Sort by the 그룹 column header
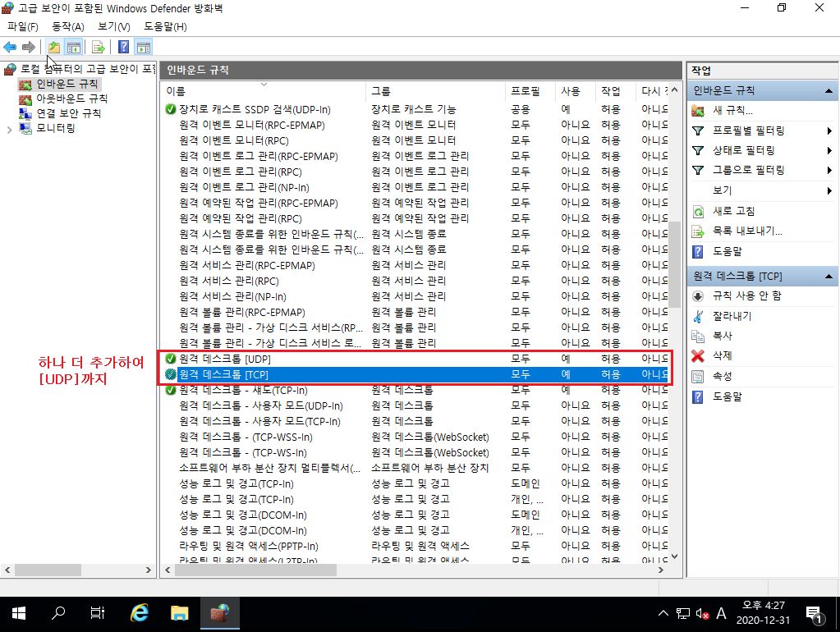This screenshot has width=840, height=632. (435, 91)
